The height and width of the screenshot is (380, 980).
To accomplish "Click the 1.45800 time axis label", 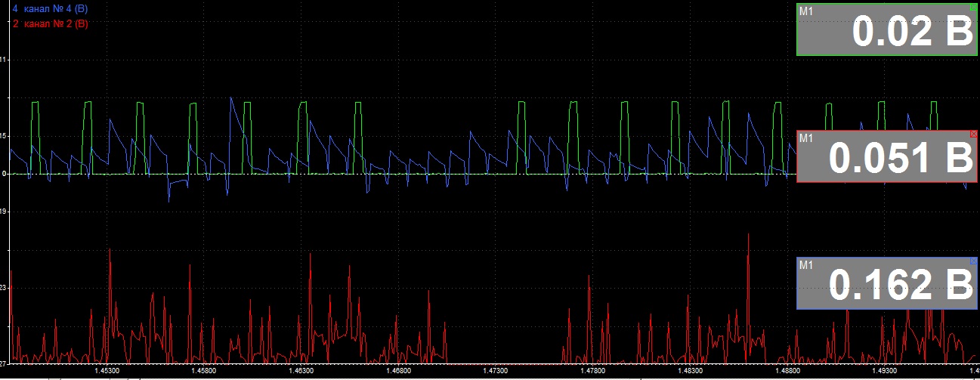I will pyautogui.click(x=205, y=371).
